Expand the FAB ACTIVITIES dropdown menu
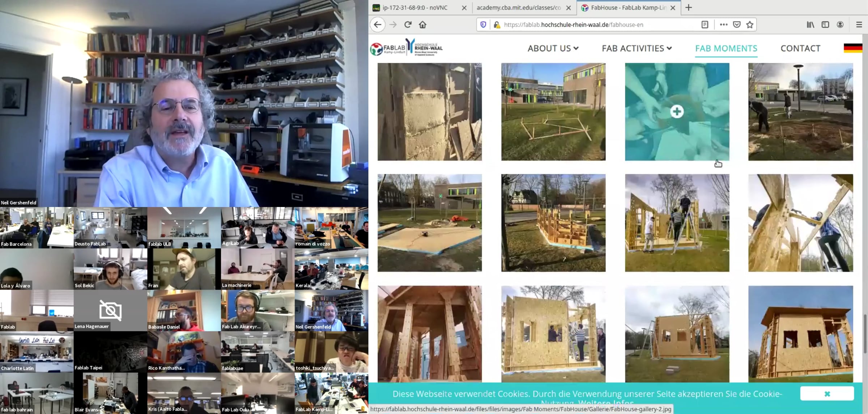This screenshot has height=414, width=868. (x=637, y=48)
